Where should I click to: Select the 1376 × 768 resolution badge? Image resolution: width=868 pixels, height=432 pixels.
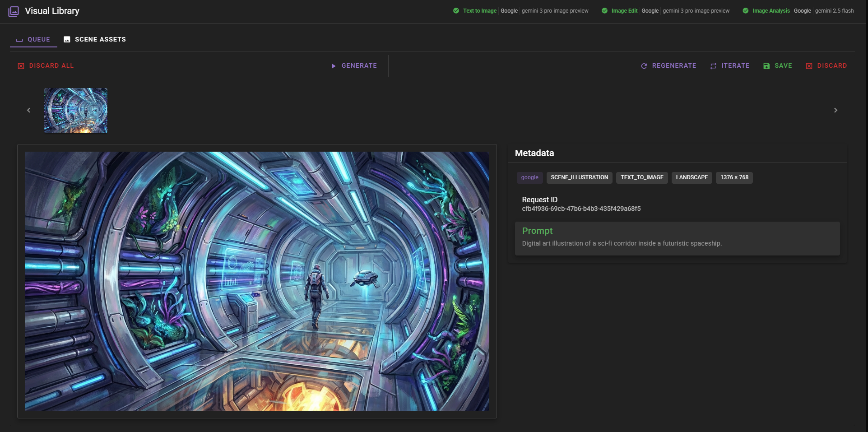coord(734,177)
